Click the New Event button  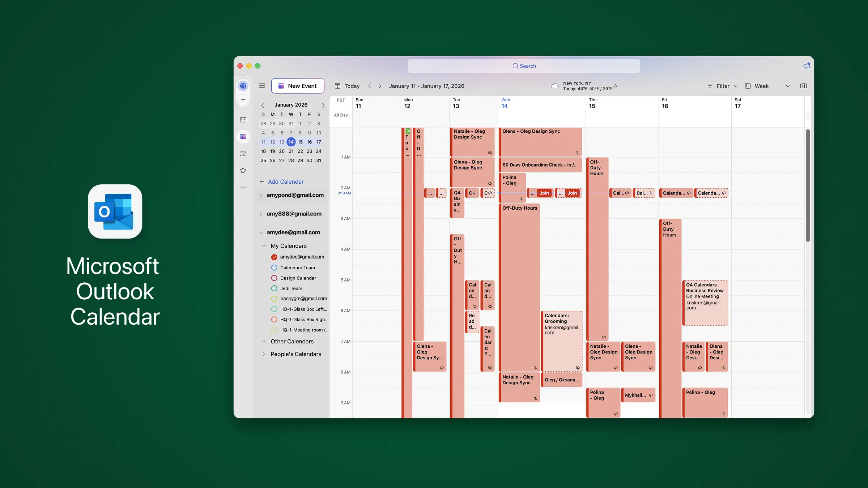tap(297, 86)
